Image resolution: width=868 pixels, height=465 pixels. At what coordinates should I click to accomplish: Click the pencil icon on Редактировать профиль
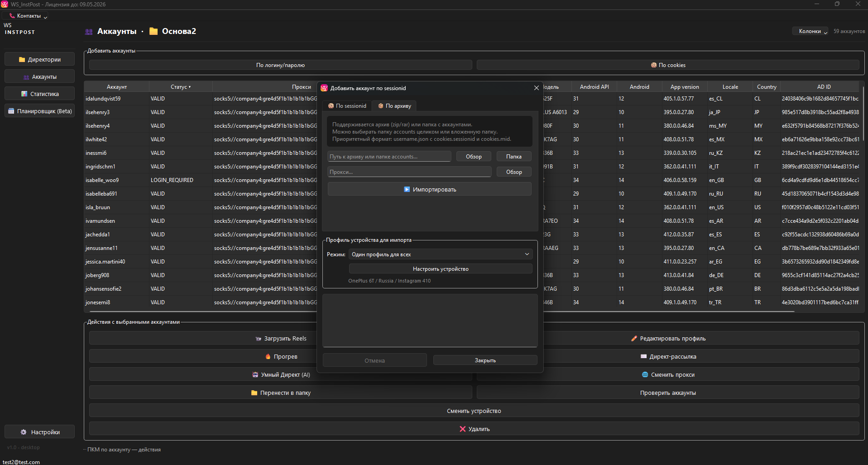click(634, 339)
